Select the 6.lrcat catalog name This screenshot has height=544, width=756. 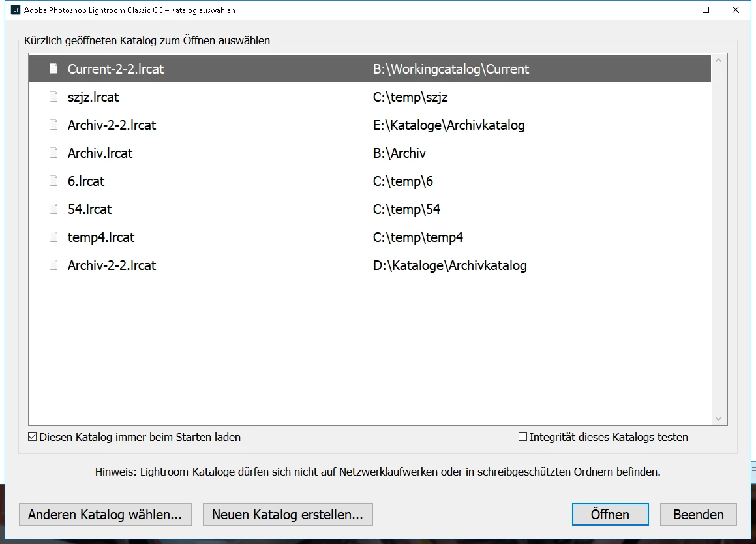pyautogui.click(x=86, y=181)
